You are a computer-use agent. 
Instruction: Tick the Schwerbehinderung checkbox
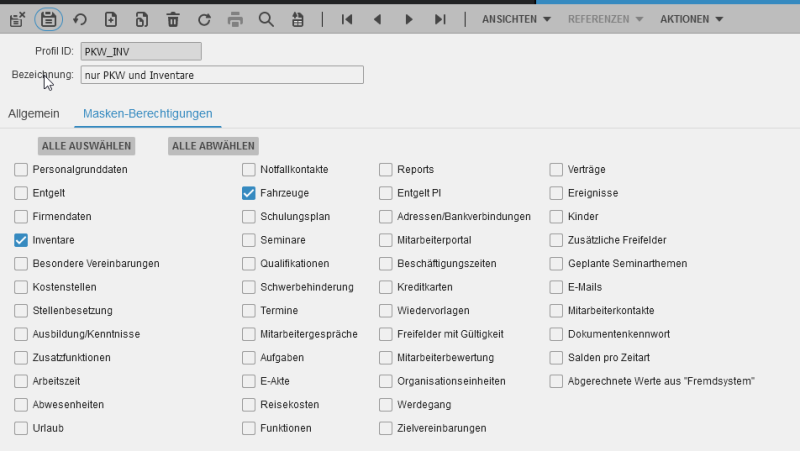(248, 287)
